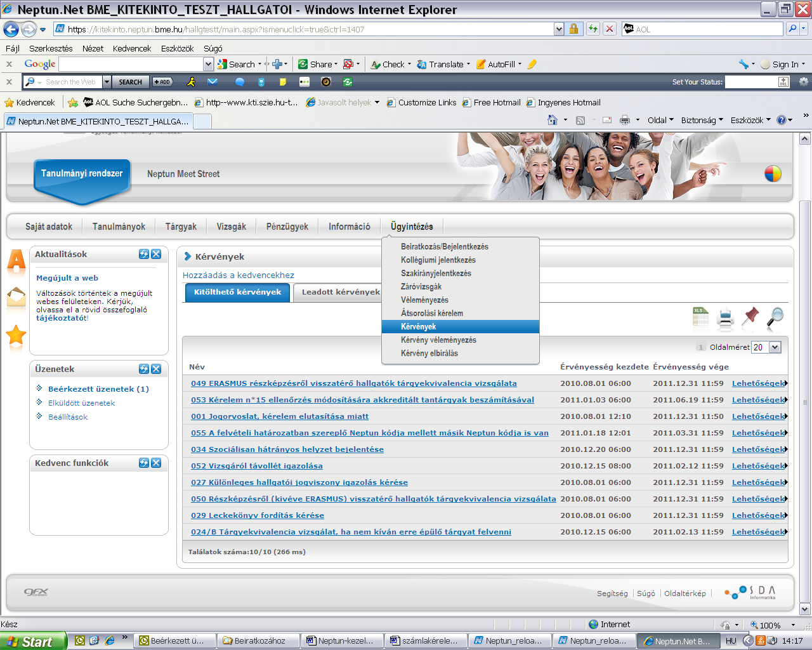Open the Oldal dropdown menu in IE
This screenshot has height=650, width=812.
click(x=660, y=120)
